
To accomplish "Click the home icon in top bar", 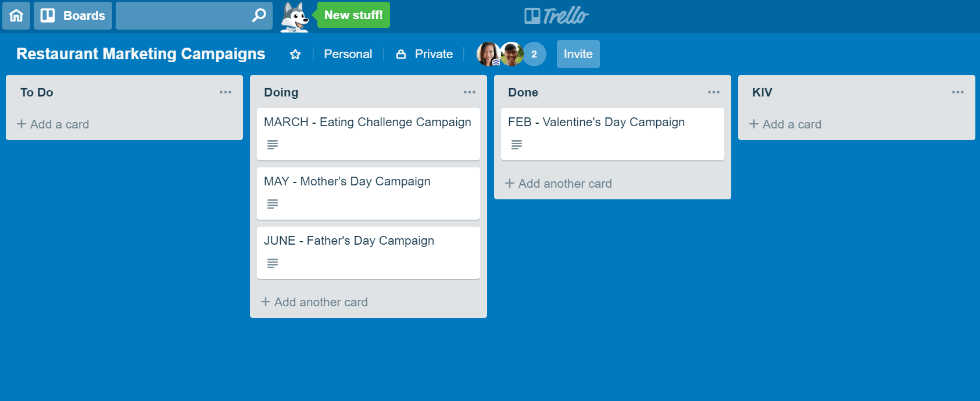I will [16, 16].
